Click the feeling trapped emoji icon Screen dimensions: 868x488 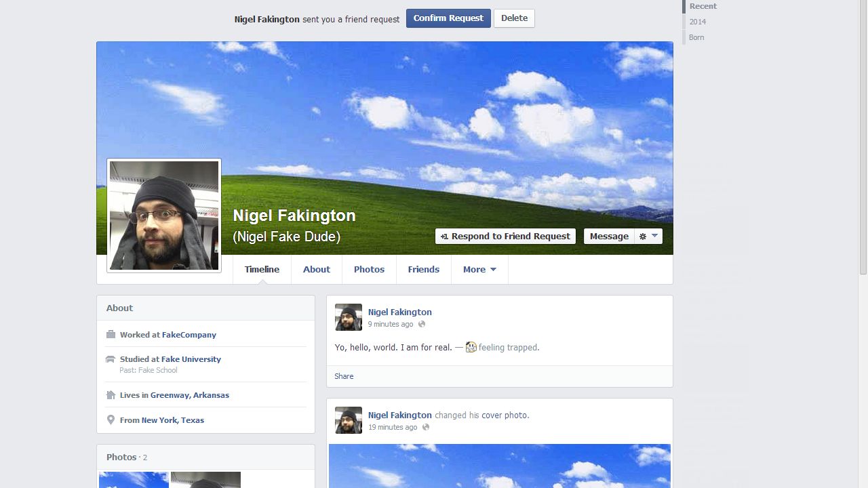[x=471, y=348]
